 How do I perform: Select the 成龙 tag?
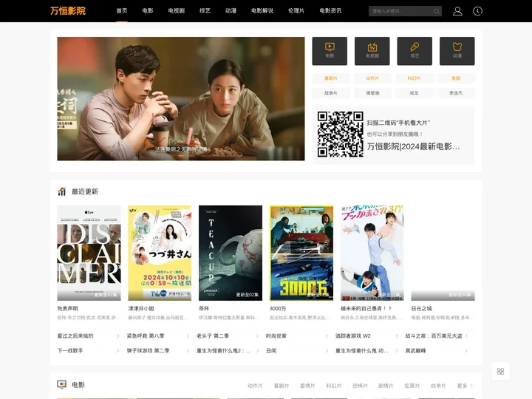tap(414, 93)
